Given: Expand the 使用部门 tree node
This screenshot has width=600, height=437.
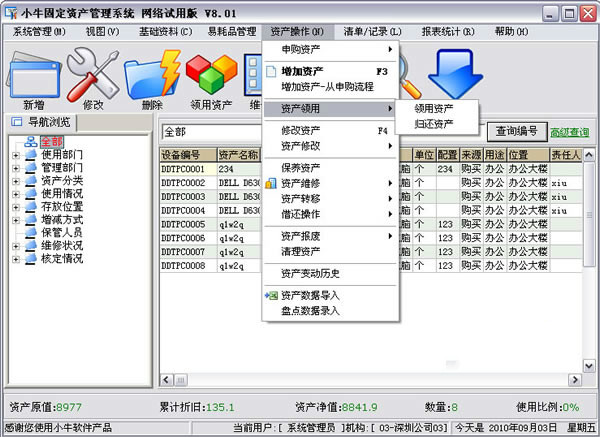Looking at the screenshot, I should pos(17,155).
